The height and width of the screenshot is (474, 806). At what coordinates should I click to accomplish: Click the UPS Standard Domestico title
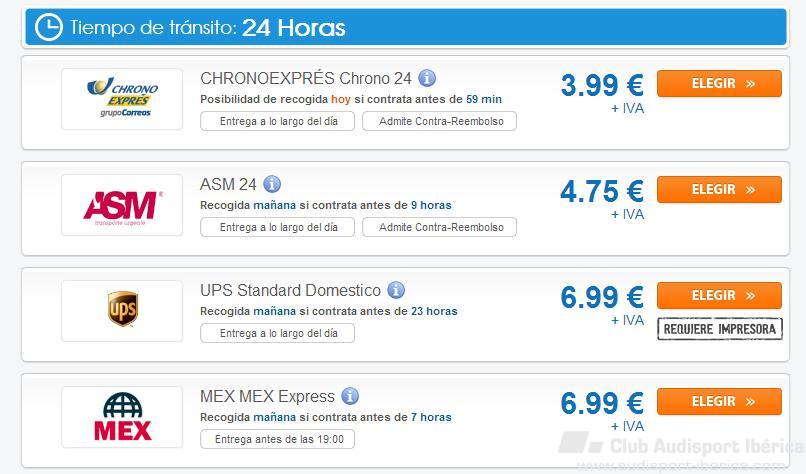pyautogui.click(x=290, y=290)
